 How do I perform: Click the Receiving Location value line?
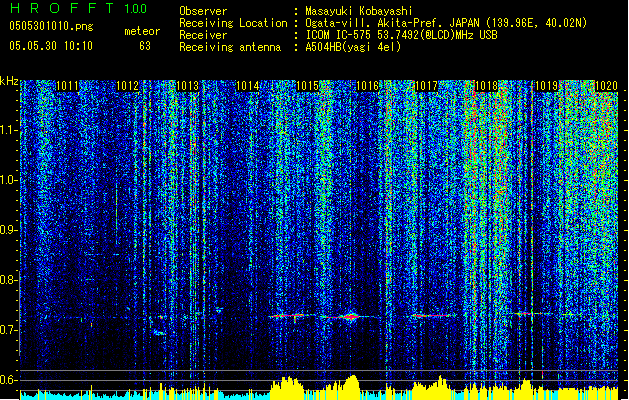coord(446,23)
